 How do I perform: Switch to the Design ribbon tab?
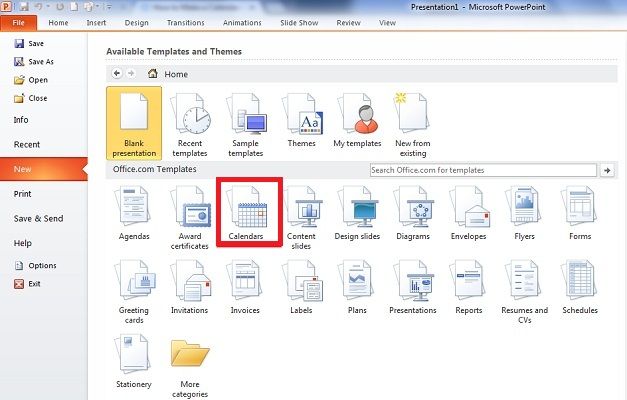pyautogui.click(x=136, y=23)
